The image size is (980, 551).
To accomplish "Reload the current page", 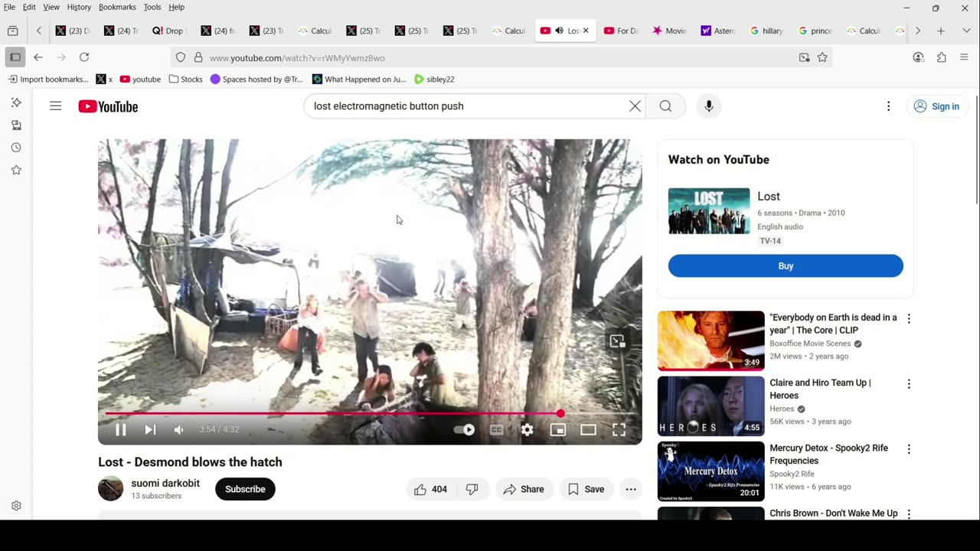I will tap(84, 57).
